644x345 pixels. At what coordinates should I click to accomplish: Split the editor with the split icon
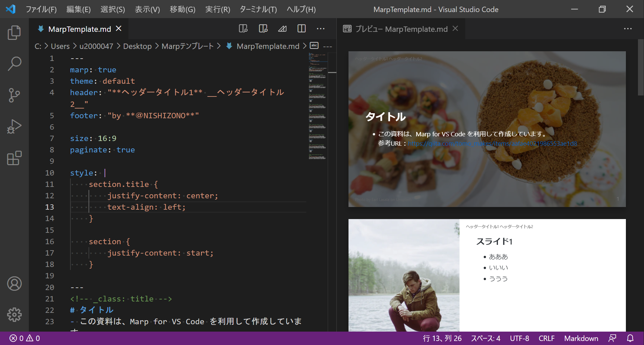coord(302,29)
